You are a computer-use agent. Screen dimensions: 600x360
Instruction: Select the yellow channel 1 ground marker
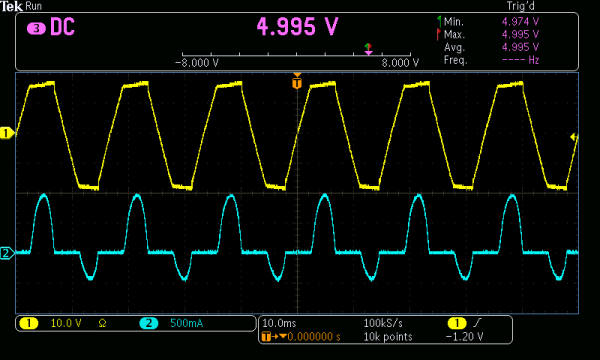coord(7,133)
